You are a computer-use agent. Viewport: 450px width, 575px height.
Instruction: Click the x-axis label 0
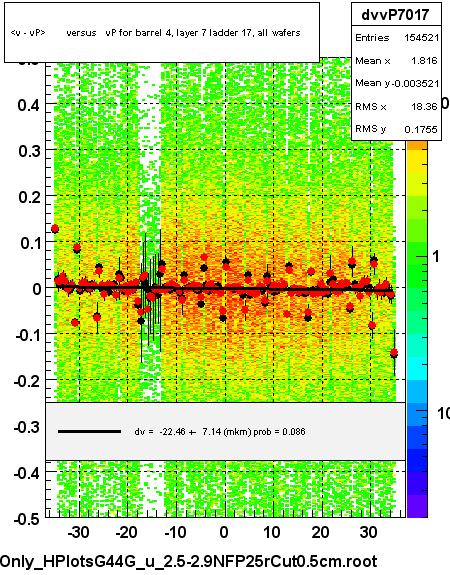click(224, 532)
